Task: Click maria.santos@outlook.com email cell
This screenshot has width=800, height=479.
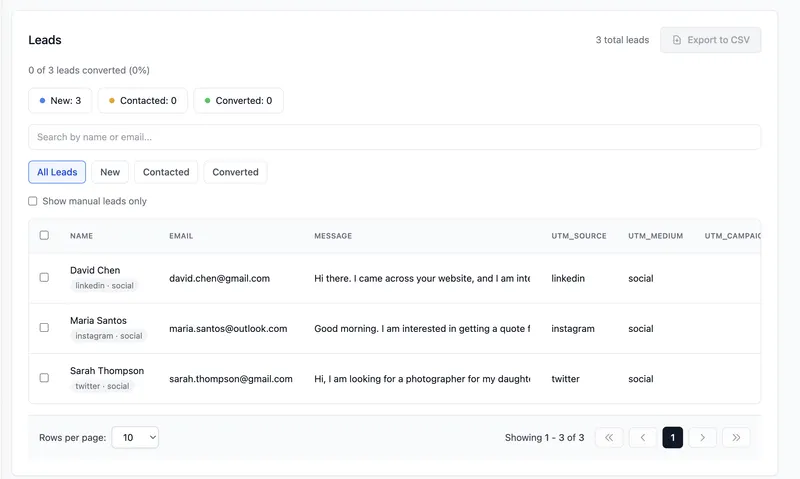Action: pyautogui.click(x=228, y=329)
